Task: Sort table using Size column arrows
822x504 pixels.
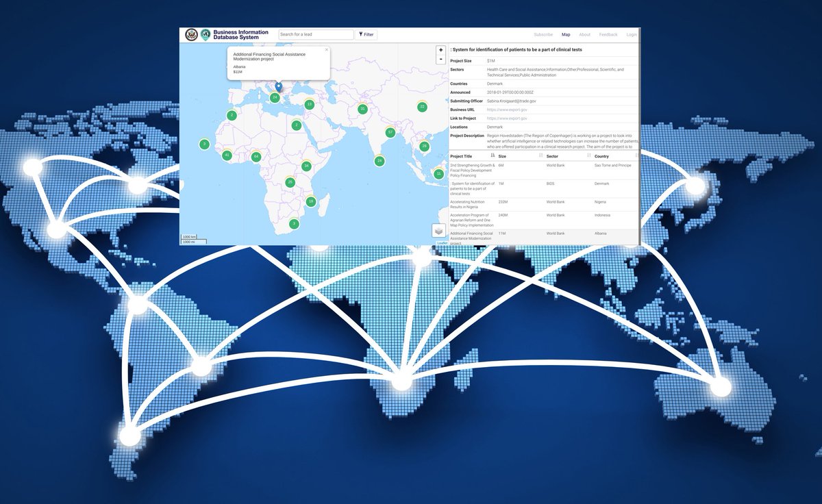Action: pos(540,156)
